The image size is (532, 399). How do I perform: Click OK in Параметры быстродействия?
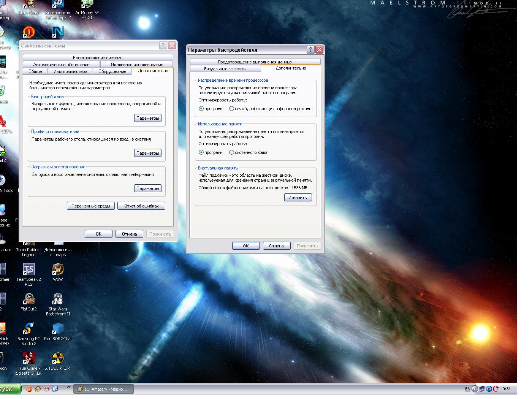point(246,246)
